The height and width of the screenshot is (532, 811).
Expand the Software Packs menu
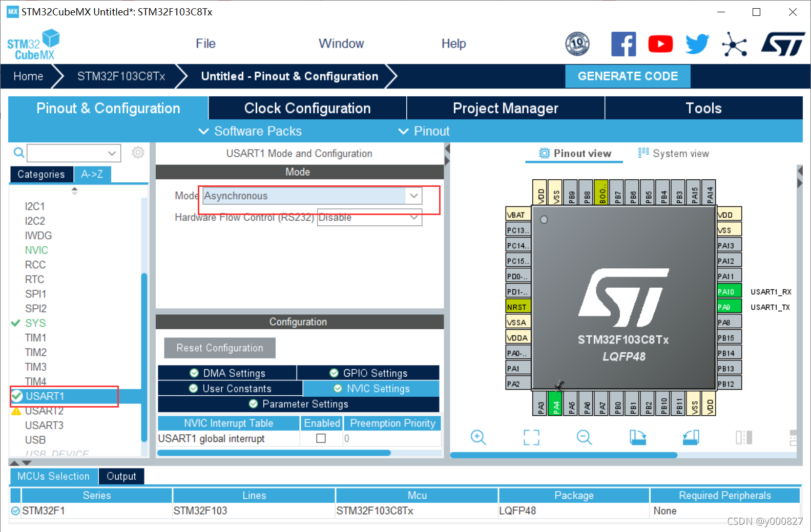coord(250,131)
